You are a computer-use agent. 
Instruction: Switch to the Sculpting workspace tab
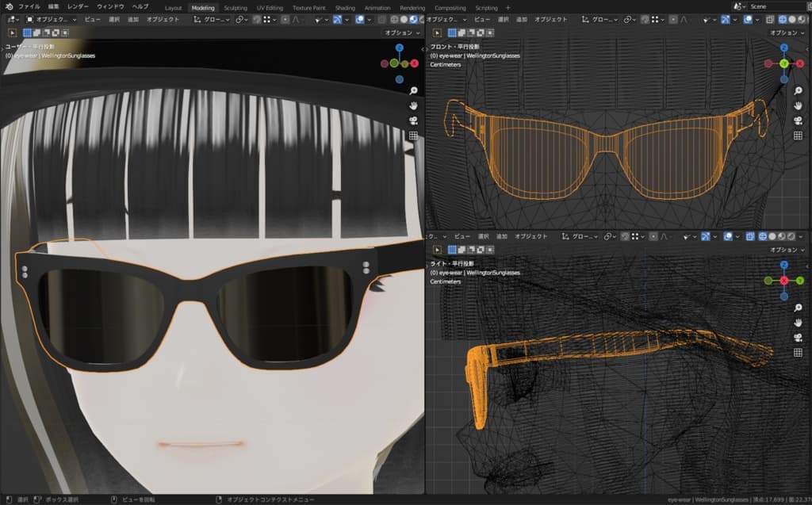(235, 7)
